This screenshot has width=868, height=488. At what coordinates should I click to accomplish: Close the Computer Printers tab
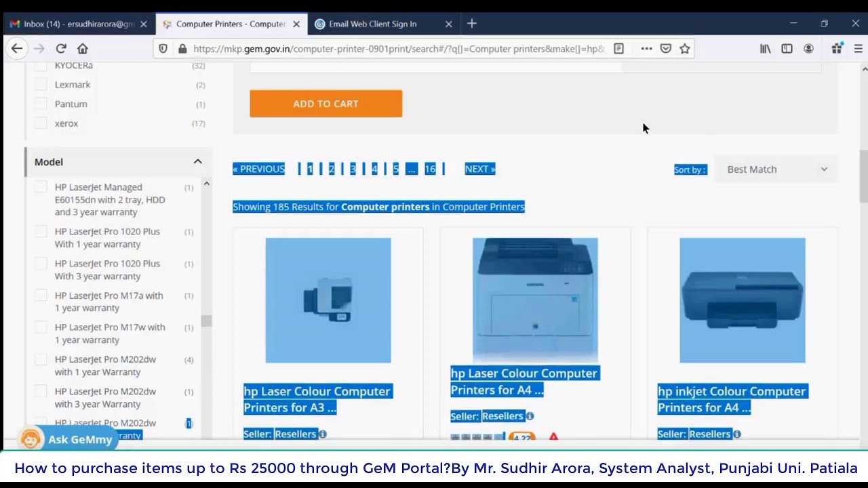[x=296, y=24]
